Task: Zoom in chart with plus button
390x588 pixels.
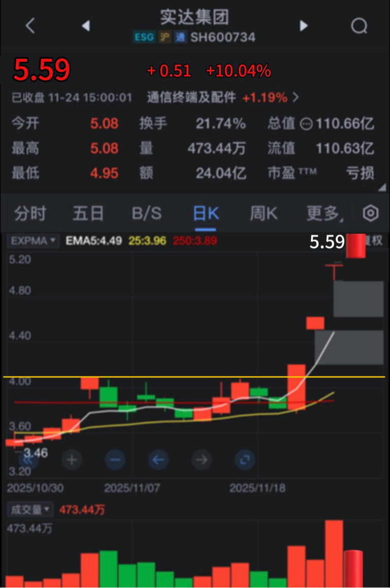Action: [x=72, y=460]
